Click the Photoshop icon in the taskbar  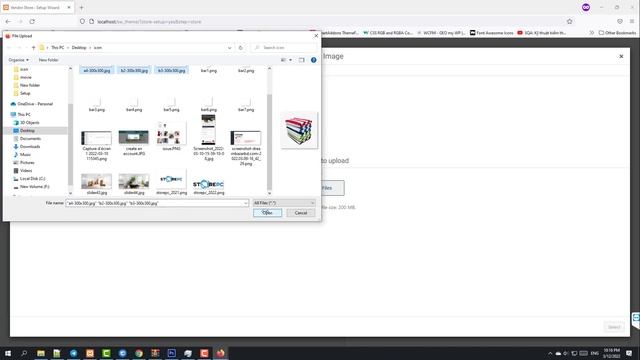171,353
